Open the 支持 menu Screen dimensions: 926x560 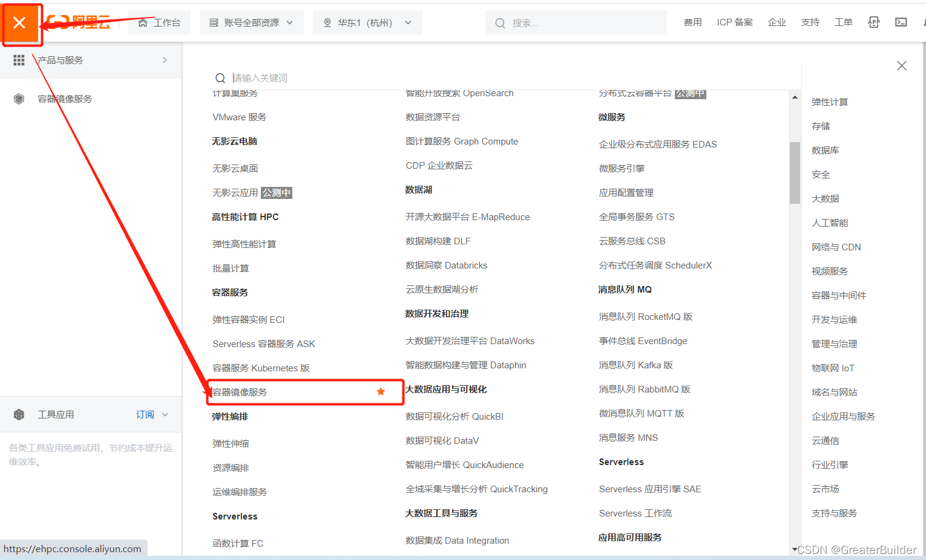810,22
